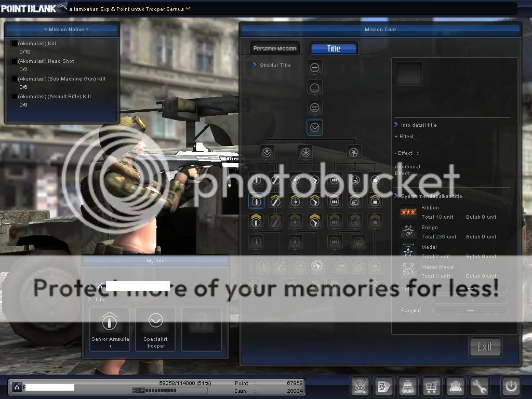Click the three-star Ribbon icon
The width and height of the screenshot is (532, 399).
408,212
